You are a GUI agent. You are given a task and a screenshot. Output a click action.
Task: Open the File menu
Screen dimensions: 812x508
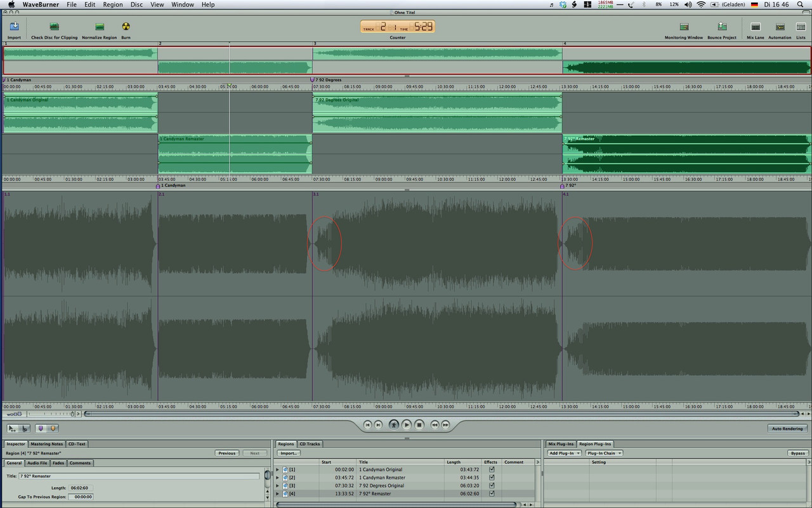coord(72,4)
